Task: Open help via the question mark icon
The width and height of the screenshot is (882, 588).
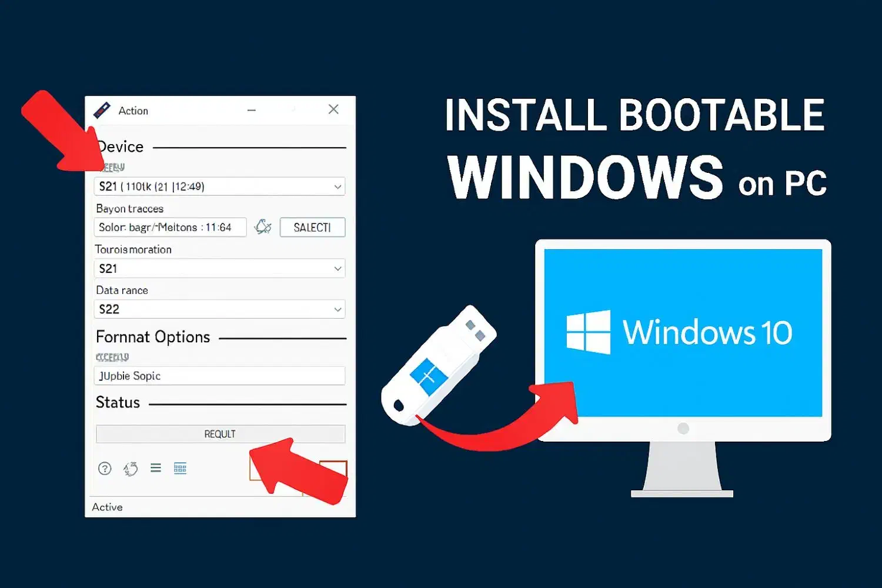Action: (105, 468)
